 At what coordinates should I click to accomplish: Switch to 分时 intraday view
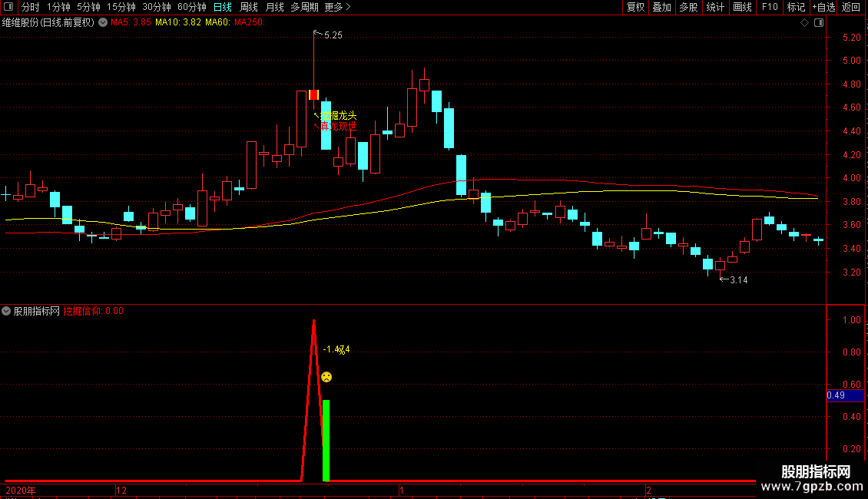pyautogui.click(x=31, y=7)
